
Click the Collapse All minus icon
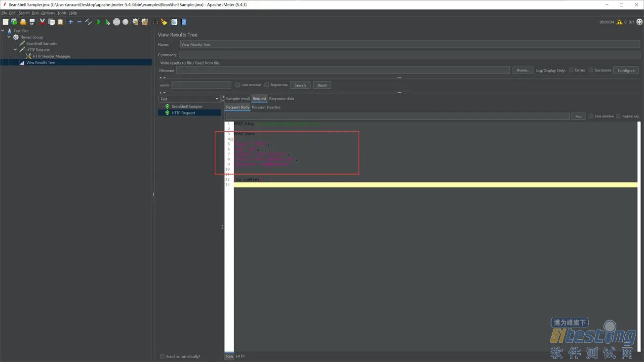coord(79,22)
